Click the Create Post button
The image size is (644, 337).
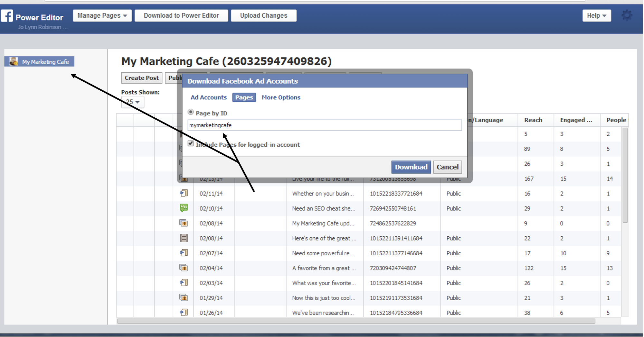(142, 78)
